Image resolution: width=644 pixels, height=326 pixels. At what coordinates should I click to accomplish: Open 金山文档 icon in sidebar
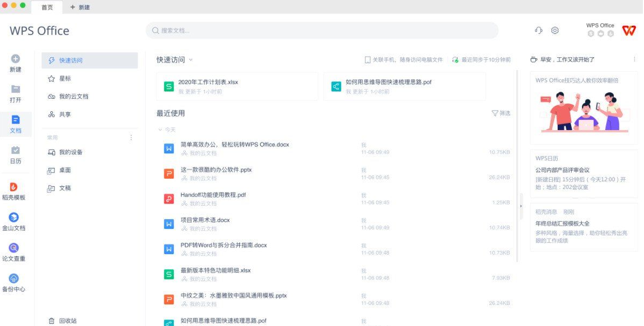[x=14, y=217]
